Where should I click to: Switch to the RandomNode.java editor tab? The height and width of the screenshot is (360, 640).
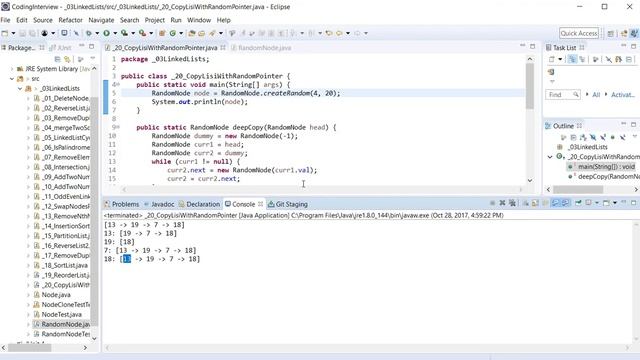261,48
